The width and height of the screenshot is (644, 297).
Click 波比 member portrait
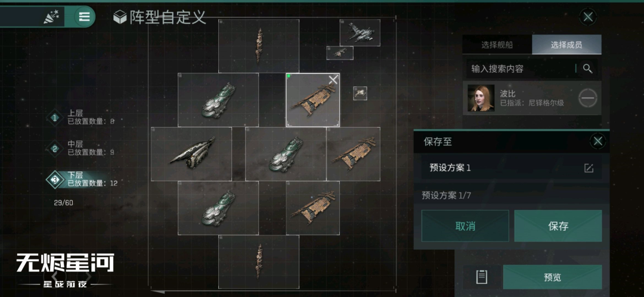click(481, 98)
